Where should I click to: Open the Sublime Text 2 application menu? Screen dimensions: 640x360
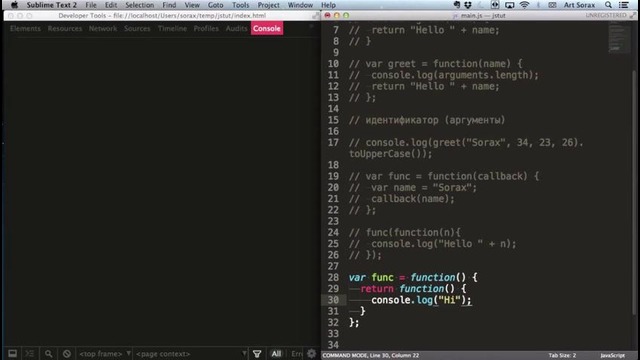51,5
